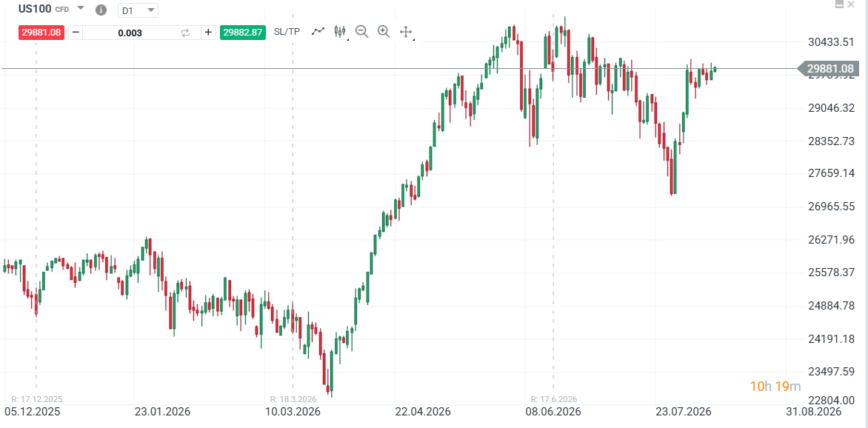Viewport: 868px width, 428px height.
Task: Click the 23.01.2026 date label
Action: [x=163, y=412]
